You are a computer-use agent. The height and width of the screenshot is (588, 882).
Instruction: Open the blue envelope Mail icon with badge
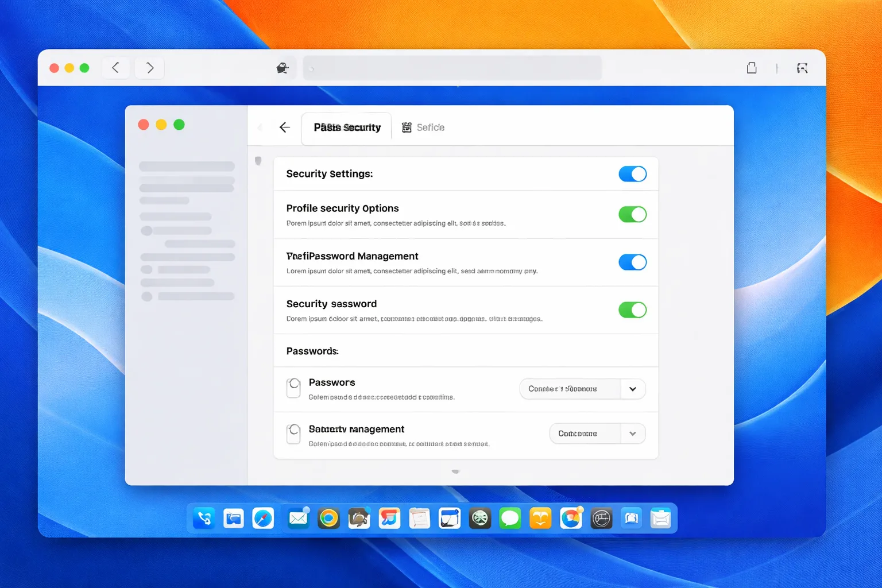tap(298, 519)
